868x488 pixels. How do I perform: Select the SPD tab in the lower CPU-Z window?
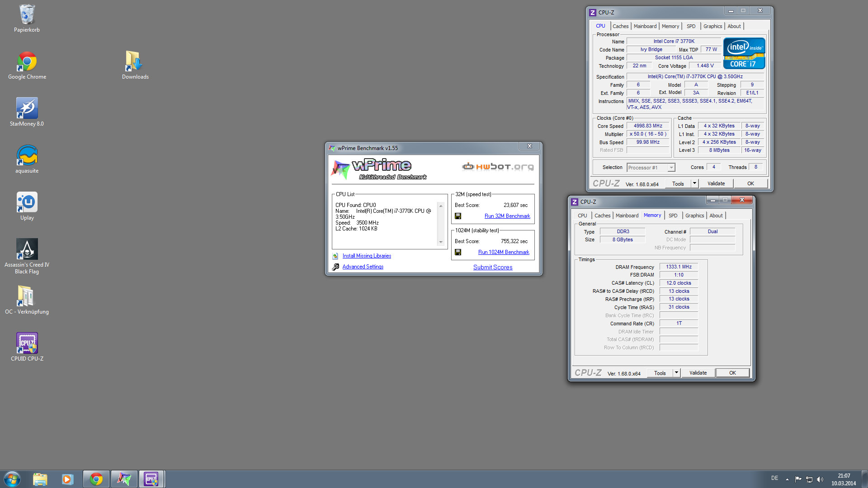(673, 216)
